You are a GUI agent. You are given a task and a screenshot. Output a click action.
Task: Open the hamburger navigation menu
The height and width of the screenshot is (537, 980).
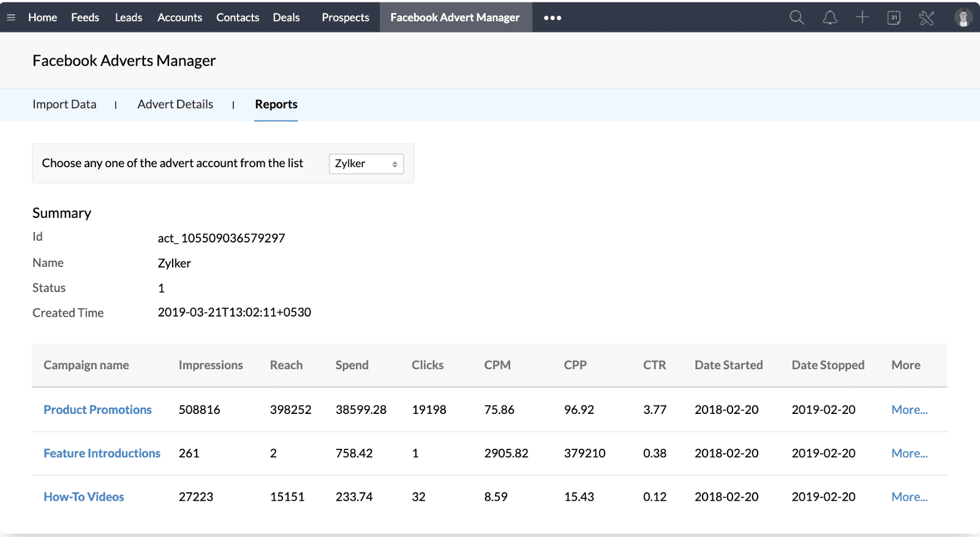[11, 18]
